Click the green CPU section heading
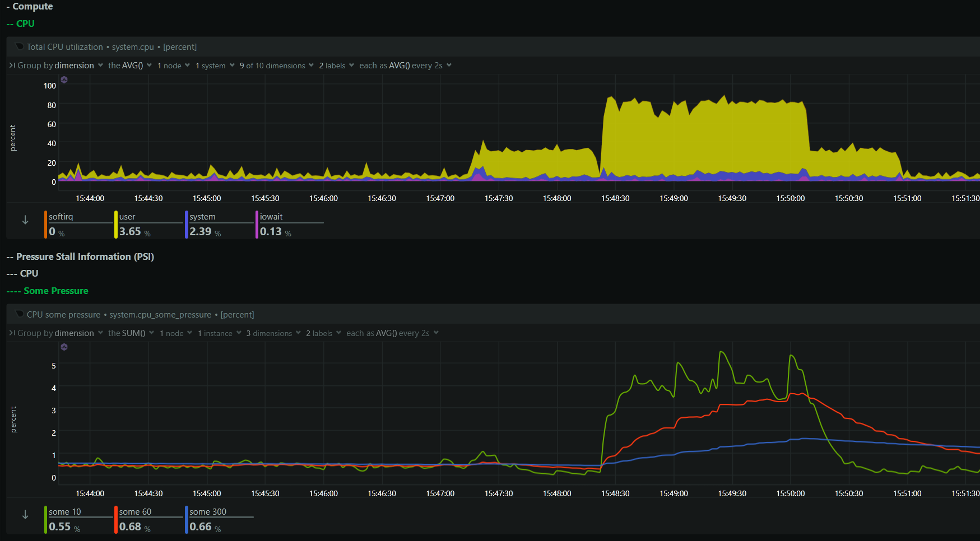Image resolution: width=980 pixels, height=541 pixels. 21,24
